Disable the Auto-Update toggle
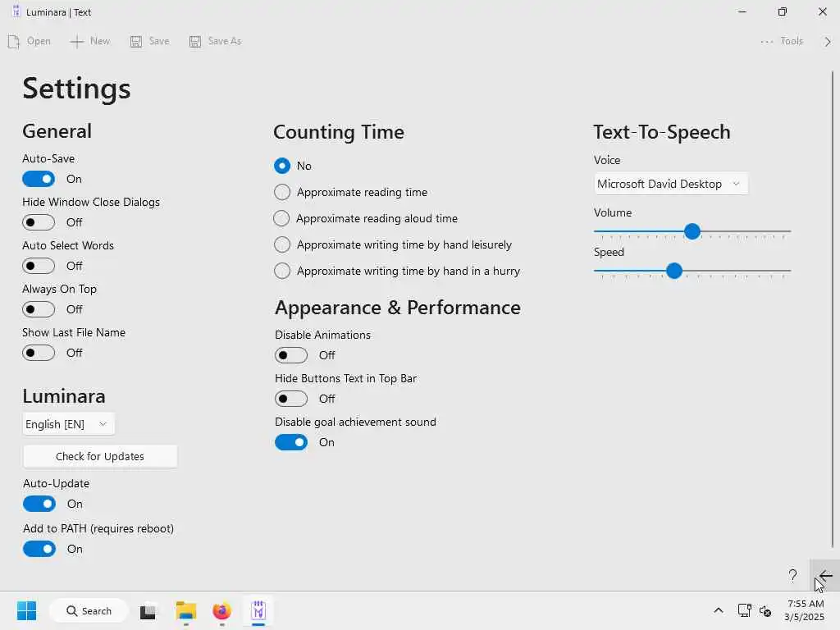Viewport: 840px width, 630px height. point(39,504)
